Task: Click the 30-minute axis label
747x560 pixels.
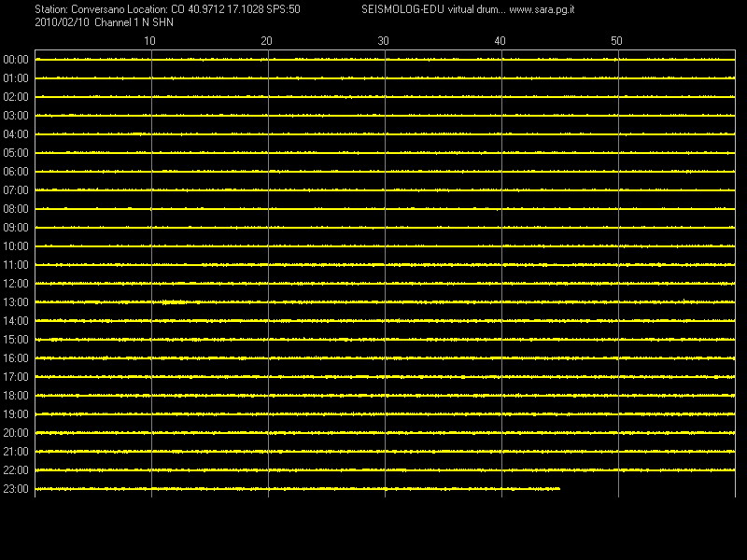Action: click(383, 41)
